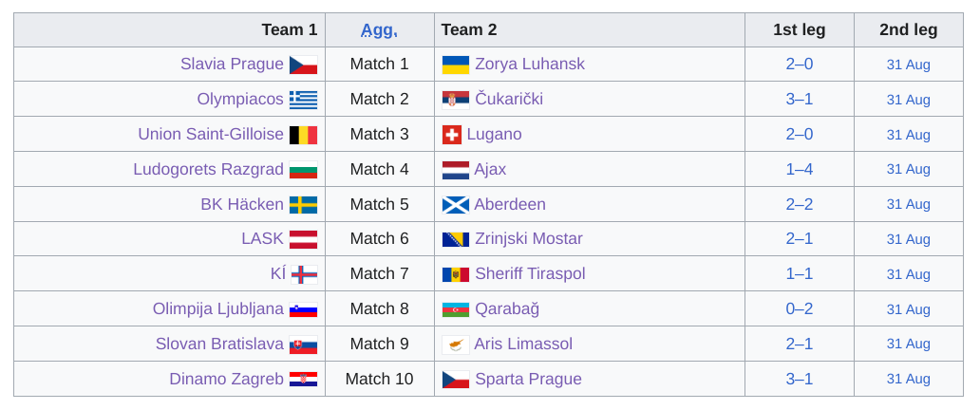Viewport: 980px width, 410px height.
Task: Open the 1–4 first leg score for Match 4
Action: 800,169
